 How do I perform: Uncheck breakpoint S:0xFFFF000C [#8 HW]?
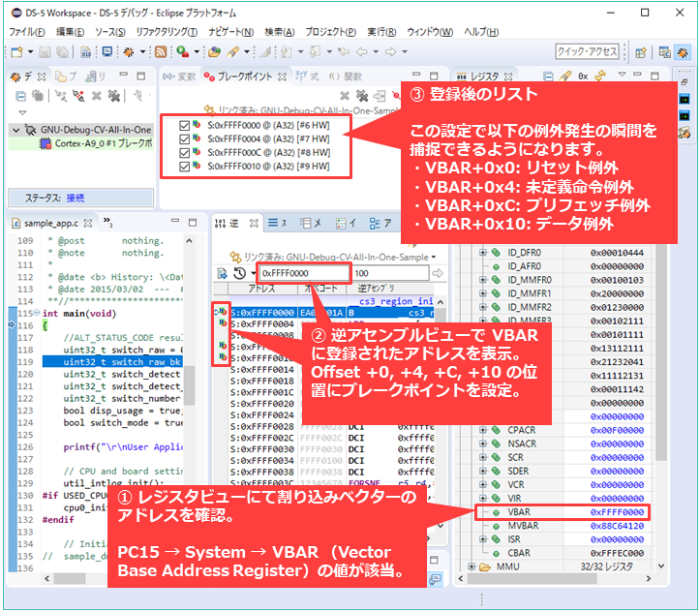184,153
